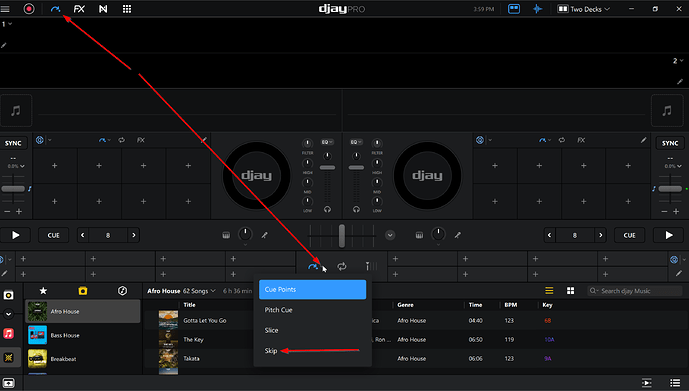Open left deck pad mode selector icon

pos(40,140)
